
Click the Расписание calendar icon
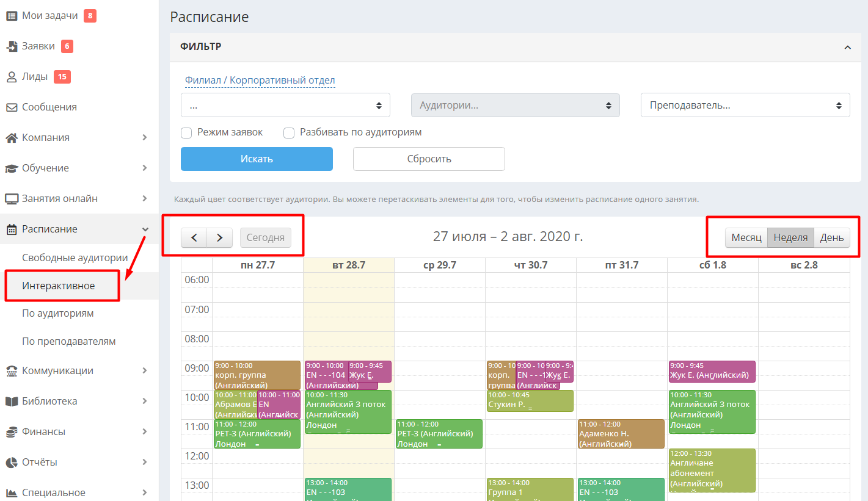pos(12,229)
